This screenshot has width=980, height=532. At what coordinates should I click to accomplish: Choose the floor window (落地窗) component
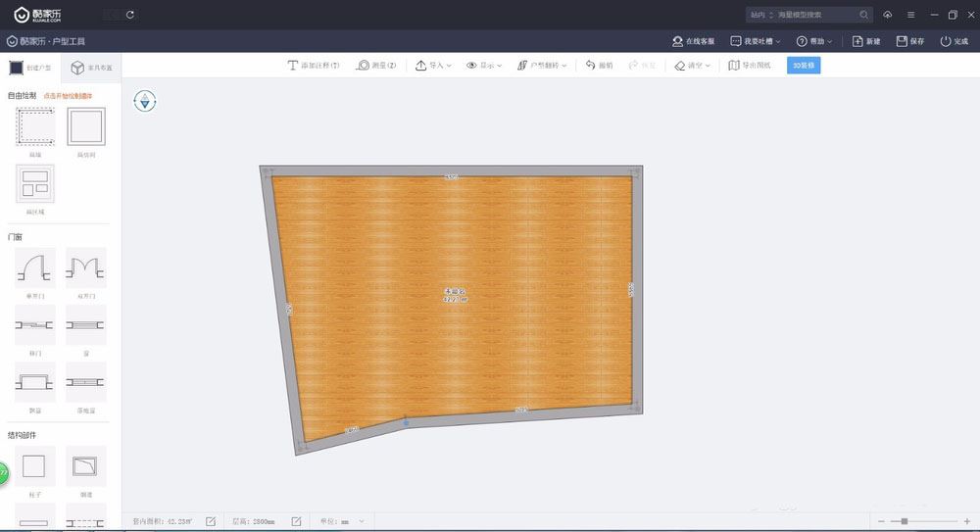[85, 381]
